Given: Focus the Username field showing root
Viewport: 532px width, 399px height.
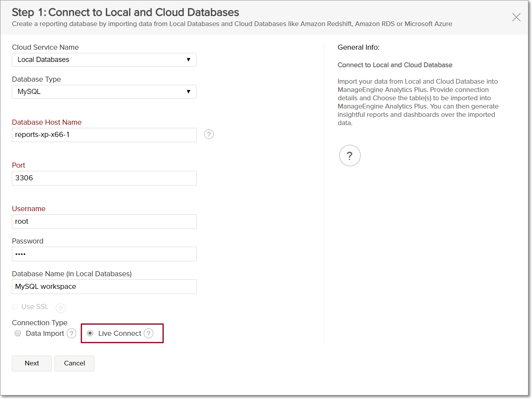Looking at the screenshot, I should [104, 221].
